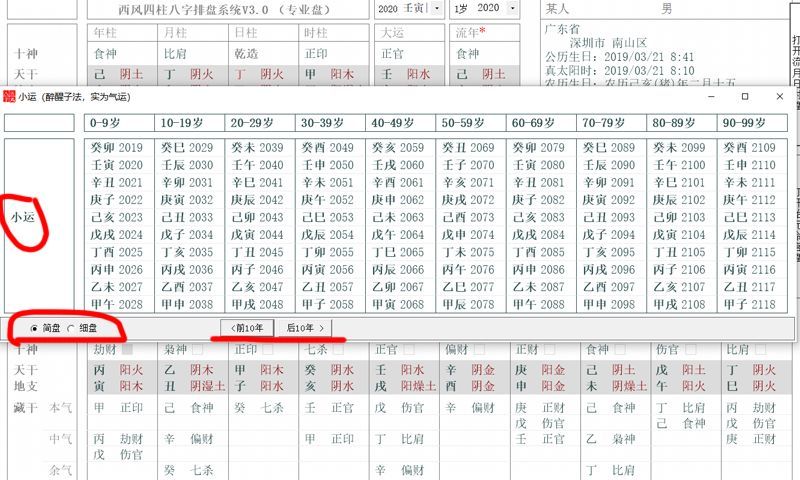This screenshot has width=800, height=480.
Task: Select the 乙卯 2067 entry
Action: point(398,287)
